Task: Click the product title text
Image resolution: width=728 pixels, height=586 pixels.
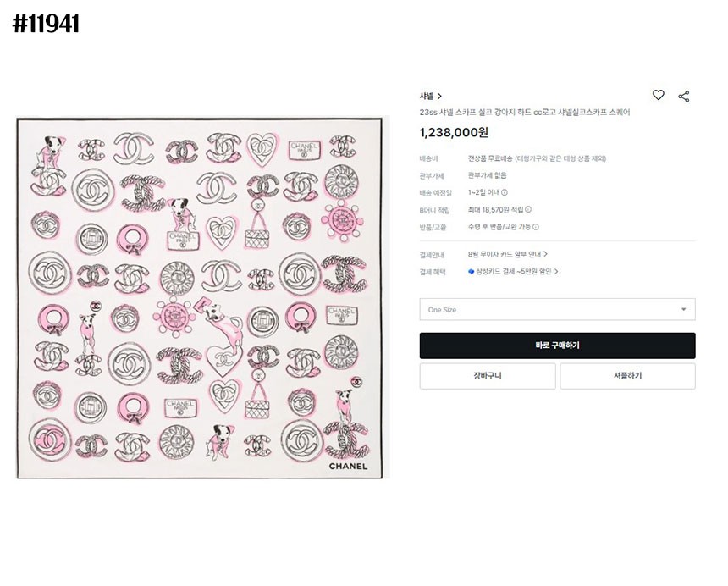Action: coord(525,112)
